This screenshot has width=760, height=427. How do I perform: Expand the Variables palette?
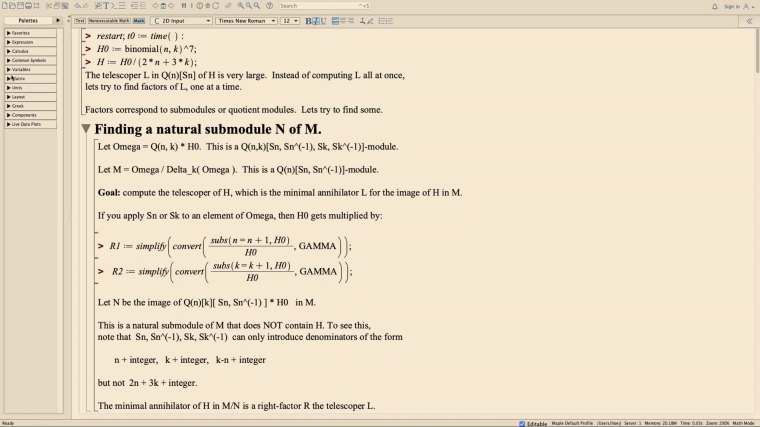coord(31,69)
